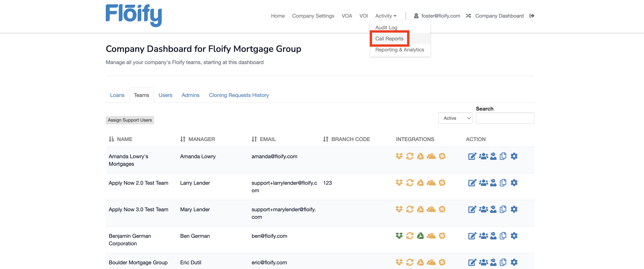
Task: Click edit icon for Amanda Lowry's Mortgages
Action: tap(472, 156)
